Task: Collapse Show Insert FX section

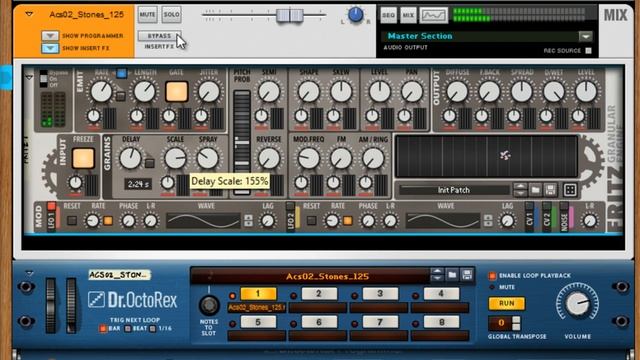Action: coord(50,48)
